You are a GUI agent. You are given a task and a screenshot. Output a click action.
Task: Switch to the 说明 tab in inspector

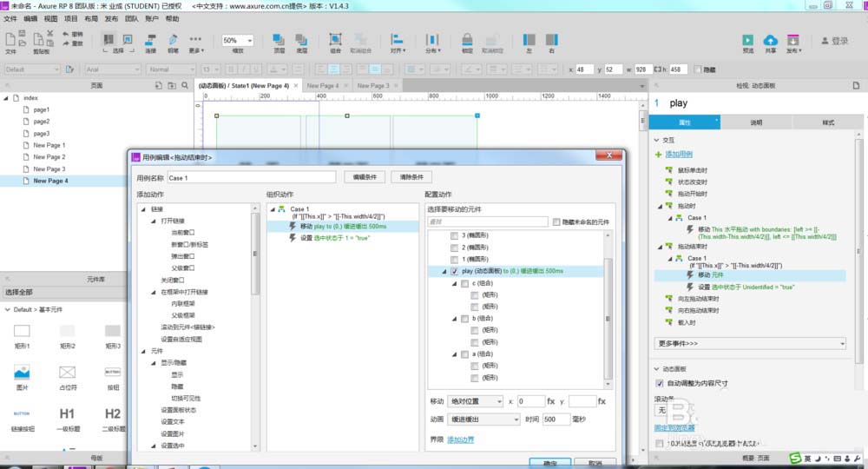coord(756,122)
